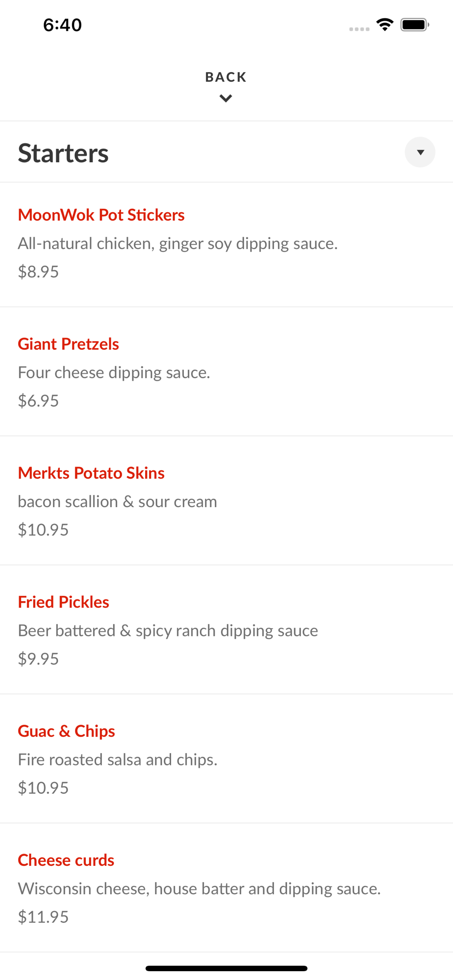Open Guac & Chips item
453x980 pixels.
66,731
